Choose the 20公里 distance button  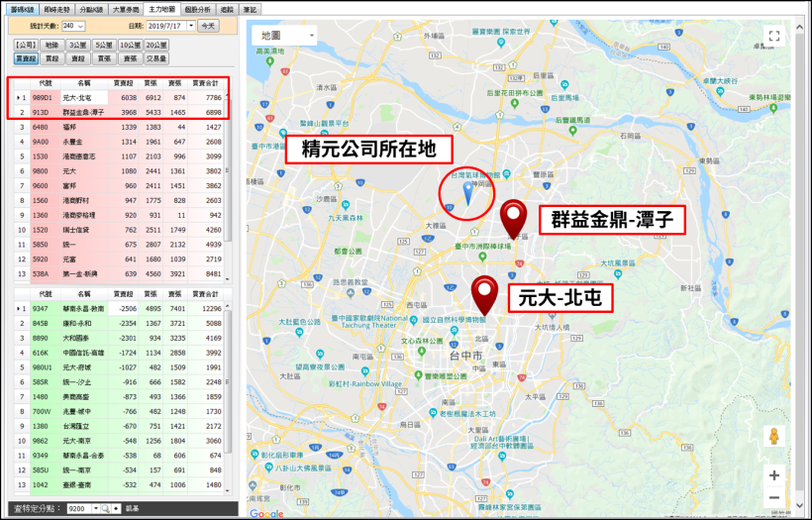click(x=156, y=45)
